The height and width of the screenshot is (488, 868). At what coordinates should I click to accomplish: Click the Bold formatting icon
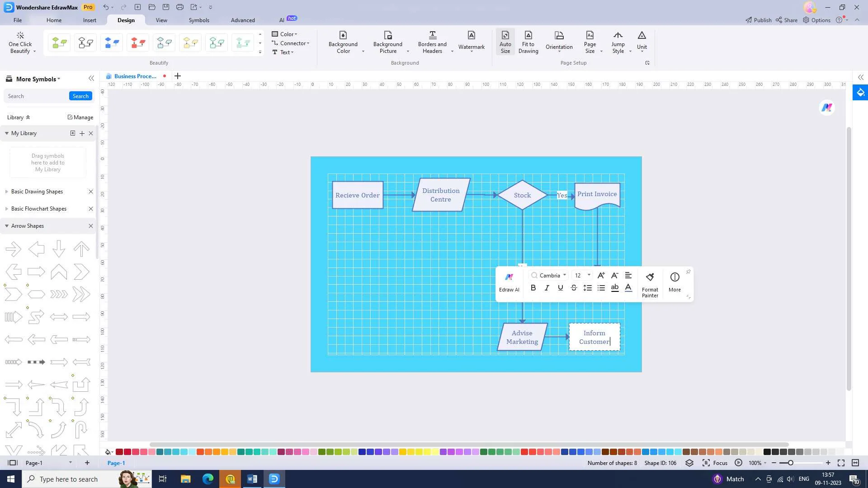533,288
